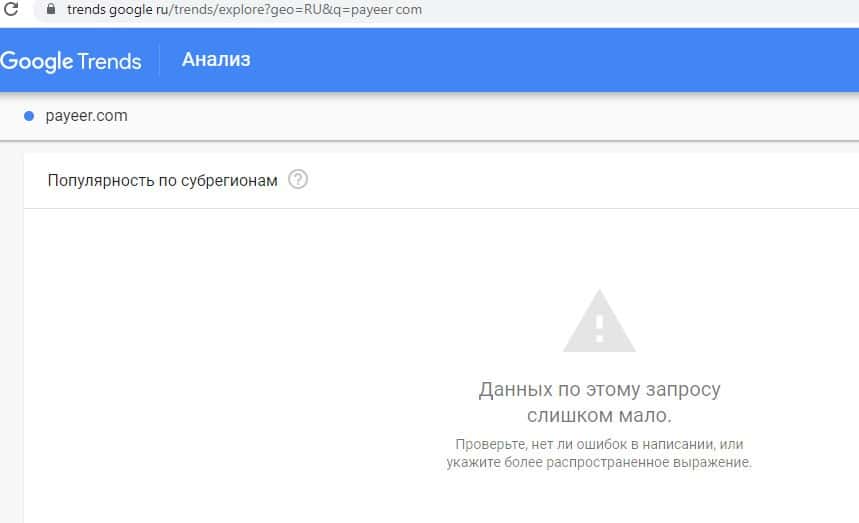Select the payeer.com search term
The image size is (859, 523).
(86, 116)
